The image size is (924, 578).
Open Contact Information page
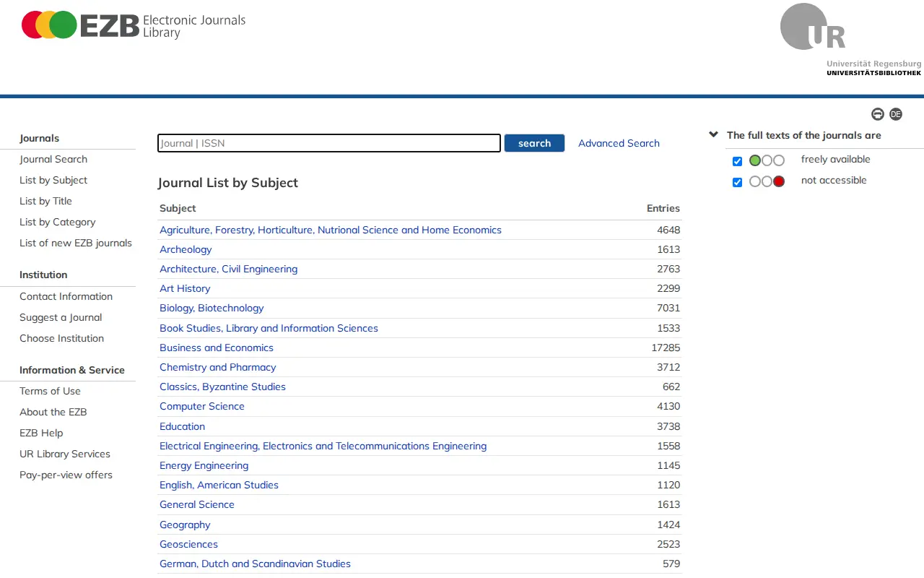click(66, 296)
